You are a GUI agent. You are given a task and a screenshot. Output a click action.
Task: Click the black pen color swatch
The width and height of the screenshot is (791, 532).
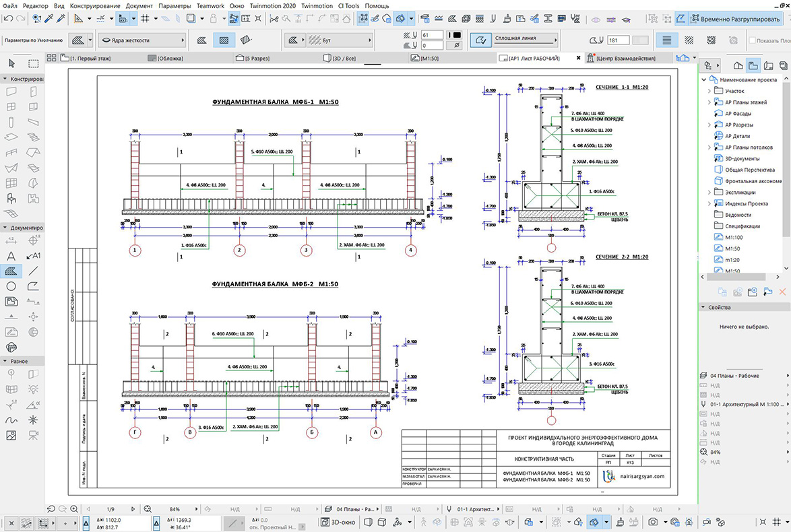[457, 35]
